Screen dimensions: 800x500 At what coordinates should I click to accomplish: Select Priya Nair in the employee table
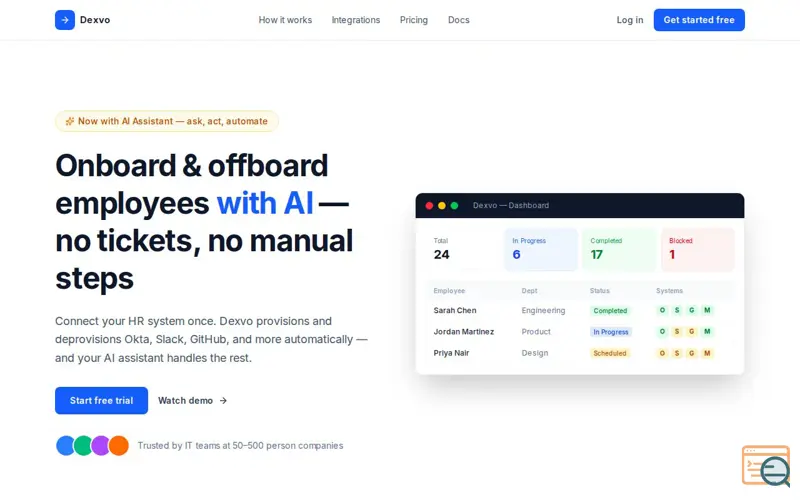click(x=451, y=353)
